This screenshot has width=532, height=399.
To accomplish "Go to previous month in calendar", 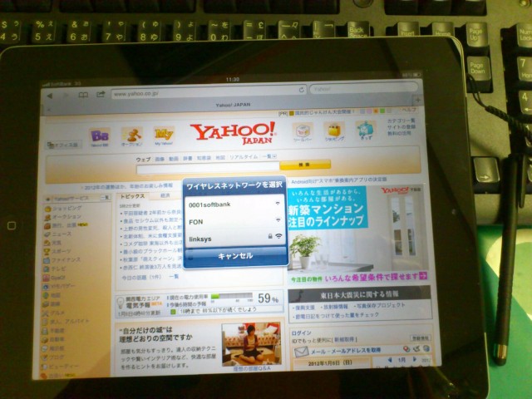I will (x=390, y=359).
